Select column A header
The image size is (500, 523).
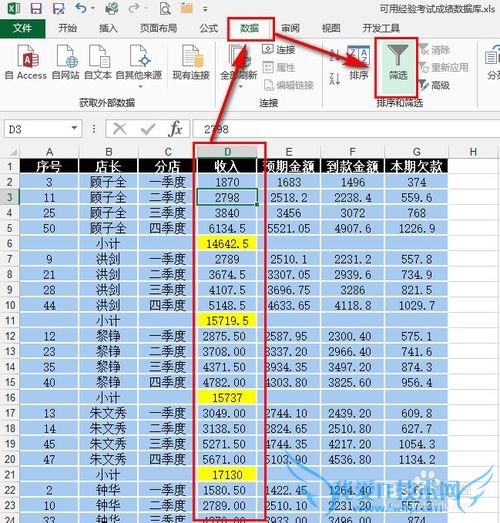point(49,152)
